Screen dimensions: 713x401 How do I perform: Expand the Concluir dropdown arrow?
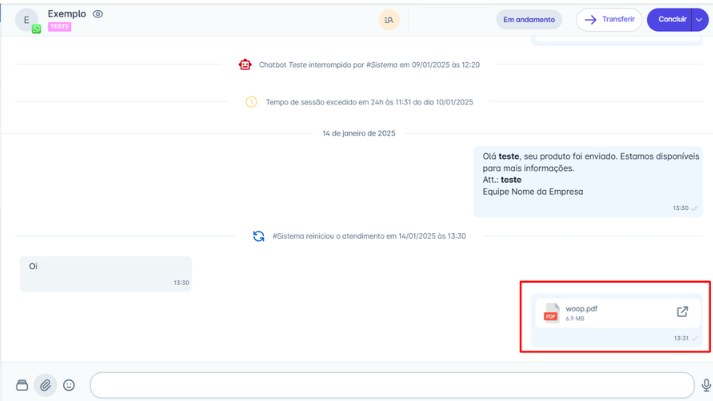pos(698,20)
